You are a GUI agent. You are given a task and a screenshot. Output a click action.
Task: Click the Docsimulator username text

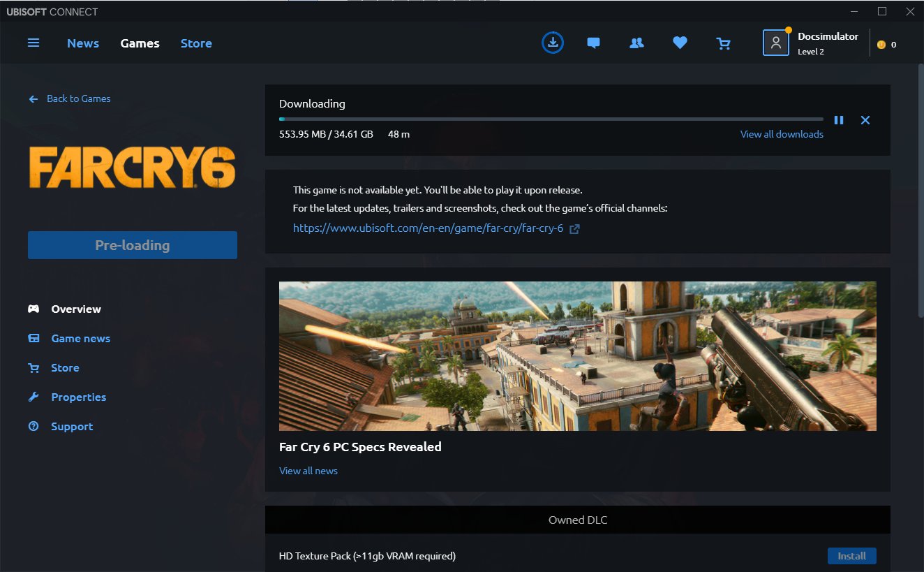point(828,36)
